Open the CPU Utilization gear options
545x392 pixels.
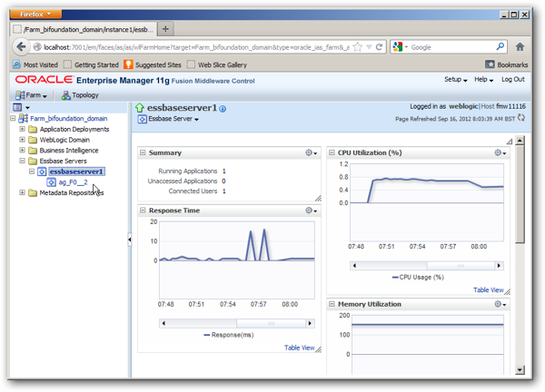pyautogui.click(x=500, y=152)
